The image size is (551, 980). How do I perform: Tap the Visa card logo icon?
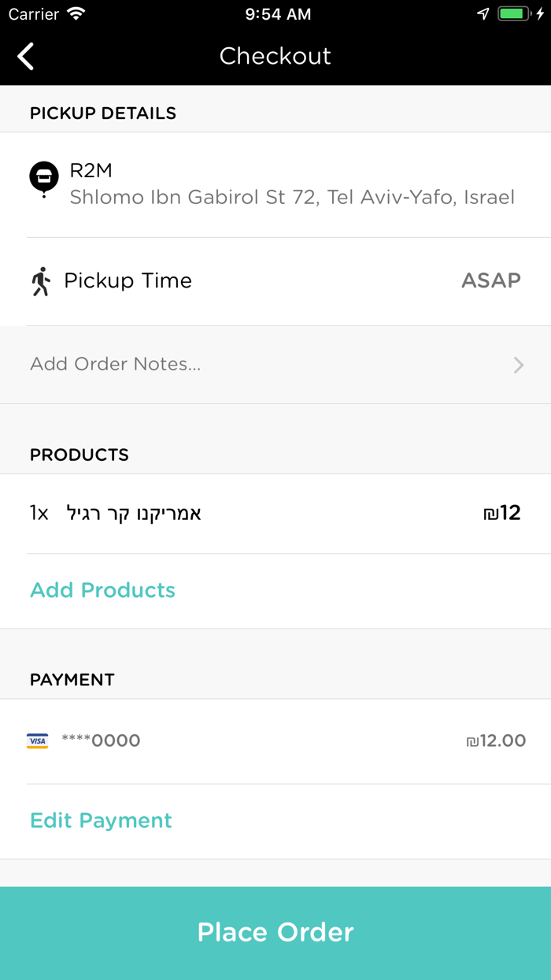pyautogui.click(x=37, y=741)
